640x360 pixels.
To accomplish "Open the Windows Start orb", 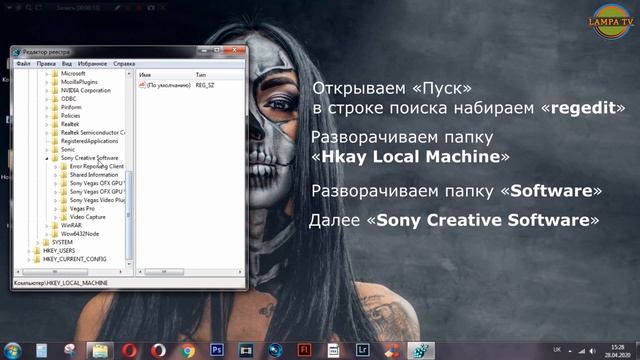I will pyautogui.click(x=13, y=351).
